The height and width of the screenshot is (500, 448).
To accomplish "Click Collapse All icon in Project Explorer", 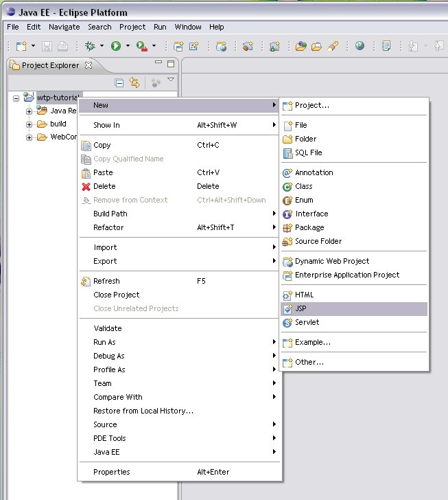I will (x=119, y=83).
